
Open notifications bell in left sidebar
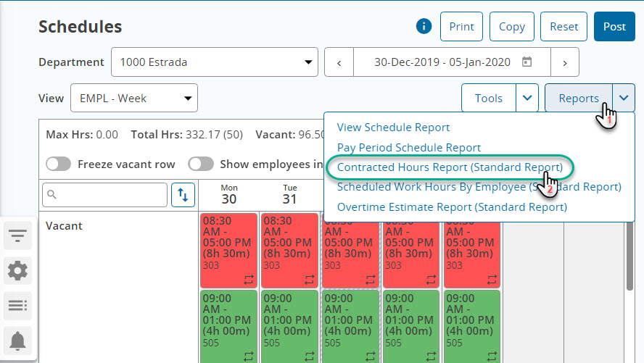(17, 341)
